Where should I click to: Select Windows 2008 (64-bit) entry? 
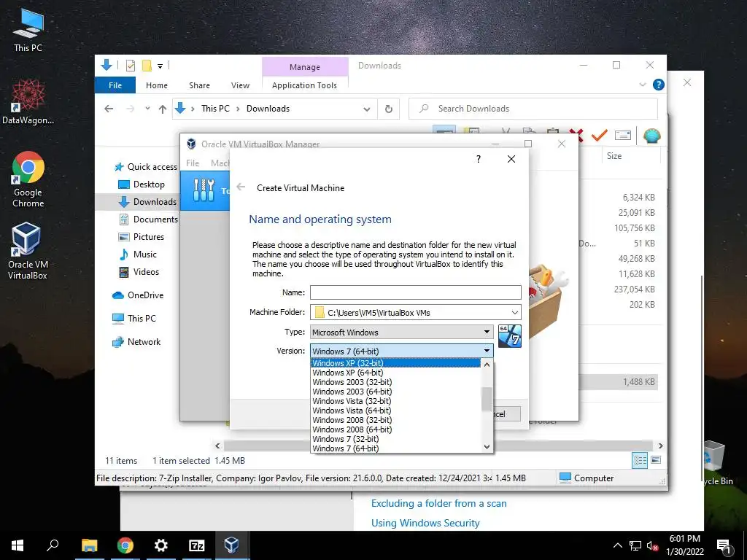[396, 429]
